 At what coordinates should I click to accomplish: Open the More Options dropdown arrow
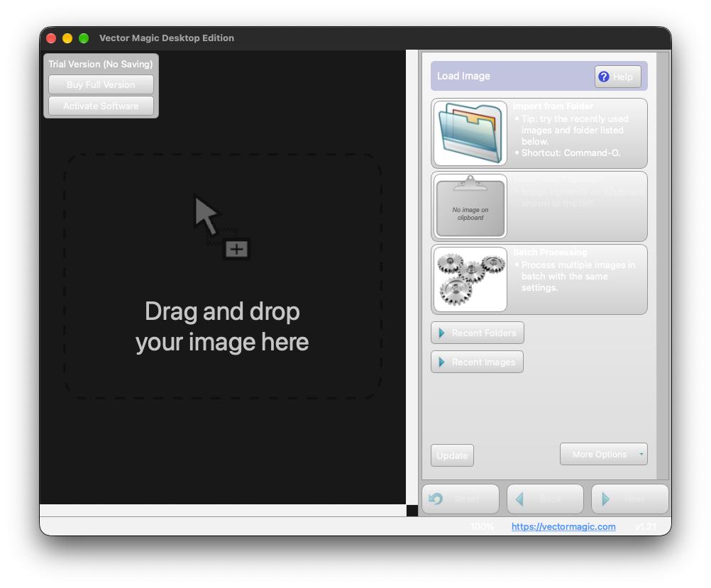pyautogui.click(x=641, y=454)
